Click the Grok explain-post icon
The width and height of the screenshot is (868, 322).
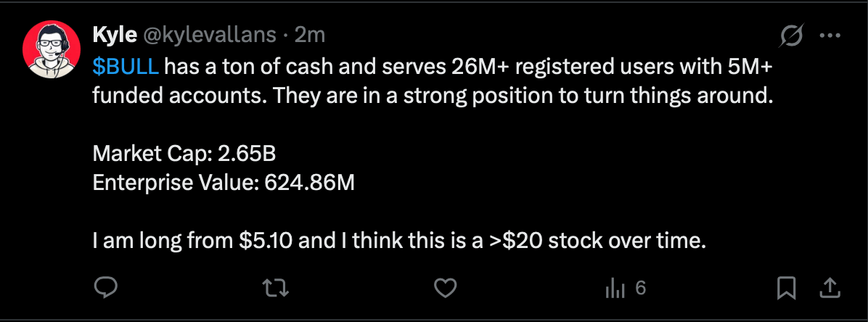791,36
